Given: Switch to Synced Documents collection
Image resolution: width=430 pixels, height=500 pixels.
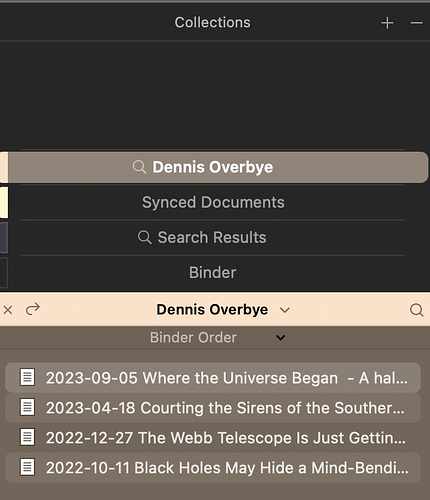Looking at the screenshot, I should click(213, 202).
